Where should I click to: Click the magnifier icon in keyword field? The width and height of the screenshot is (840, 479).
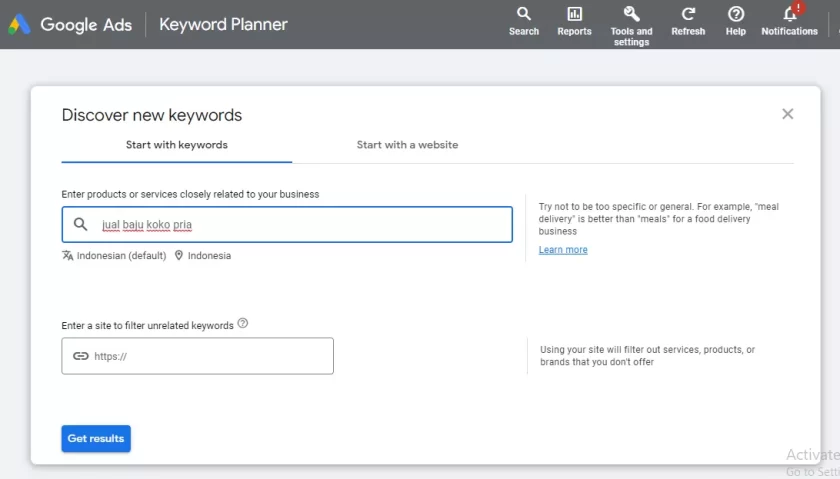(x=80, y=224)
